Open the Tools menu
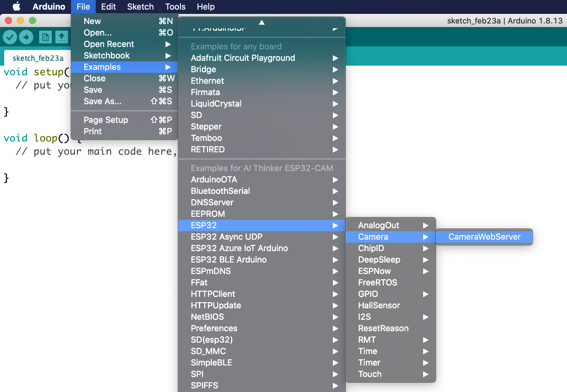The height and width of the screenshot is (392, 567). pos(175,7)
